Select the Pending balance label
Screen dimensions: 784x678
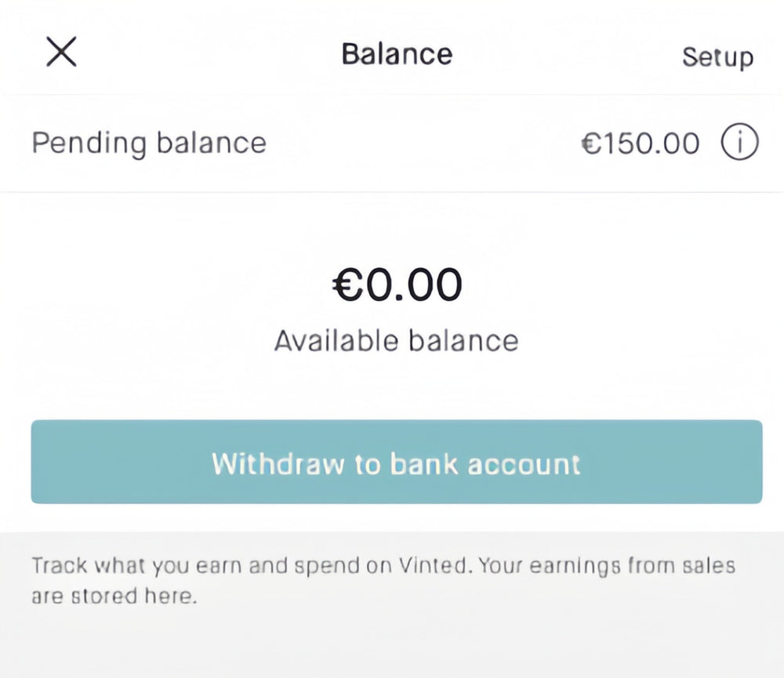(149, 143)
